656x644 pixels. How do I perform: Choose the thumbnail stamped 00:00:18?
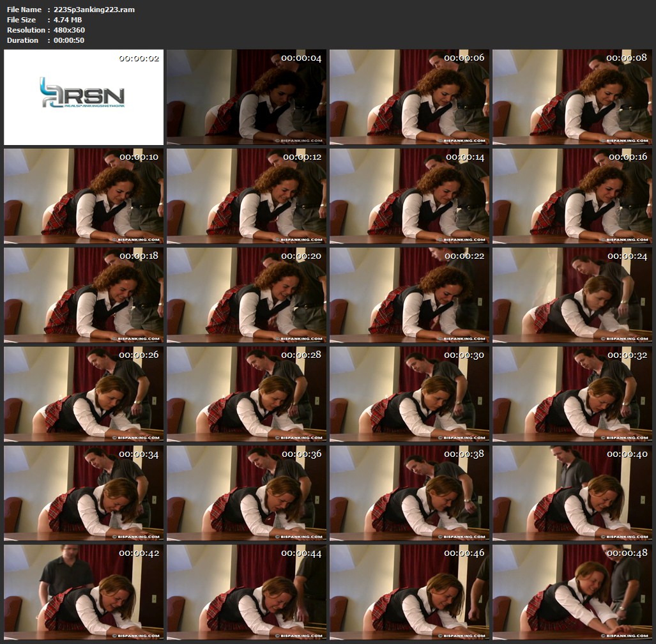pyautogui.click(x=84, y=295)
